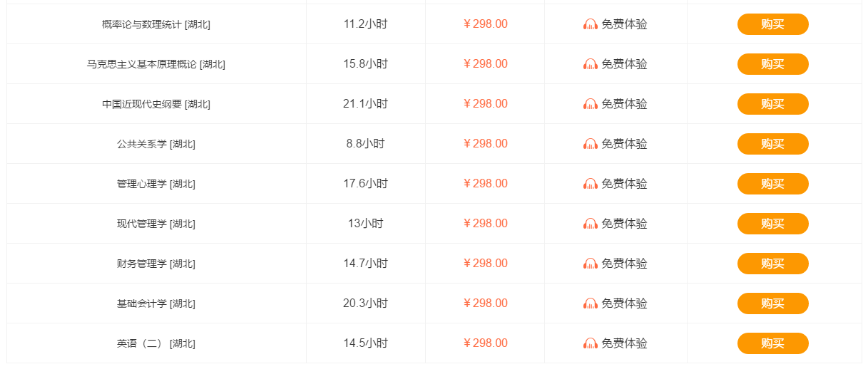The image size is (868, 379).
Task: Open the 英语（二） [湖北] course title
Action: [156, 343]
